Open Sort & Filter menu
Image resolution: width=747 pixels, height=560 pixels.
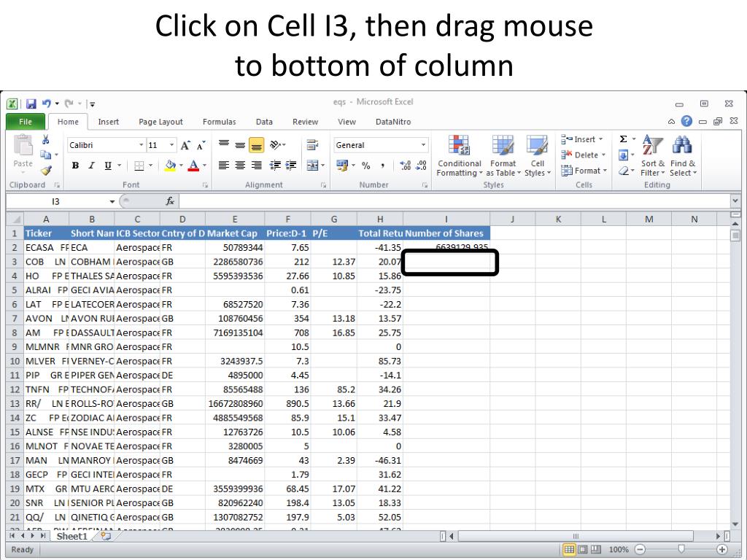pos(652,155)
